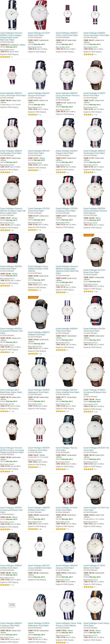Click star rating of 0109DW Bristol watch
This screenshot has width=110, height=644.
click(88, 115)
